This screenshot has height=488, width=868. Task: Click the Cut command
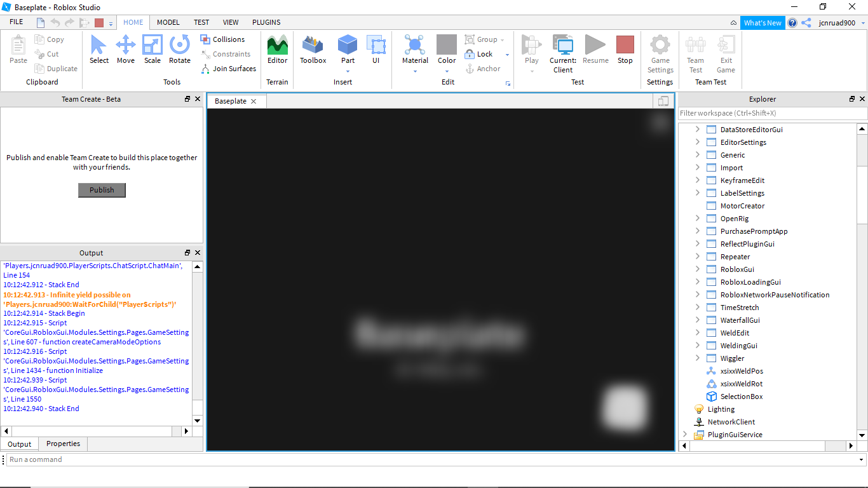point(47,54)
